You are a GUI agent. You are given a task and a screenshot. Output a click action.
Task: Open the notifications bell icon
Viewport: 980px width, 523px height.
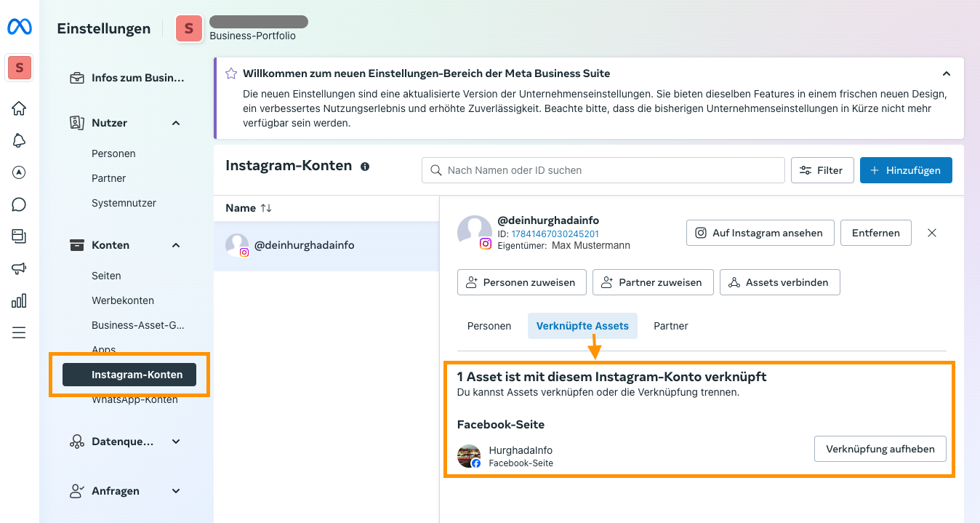[19, 140]
